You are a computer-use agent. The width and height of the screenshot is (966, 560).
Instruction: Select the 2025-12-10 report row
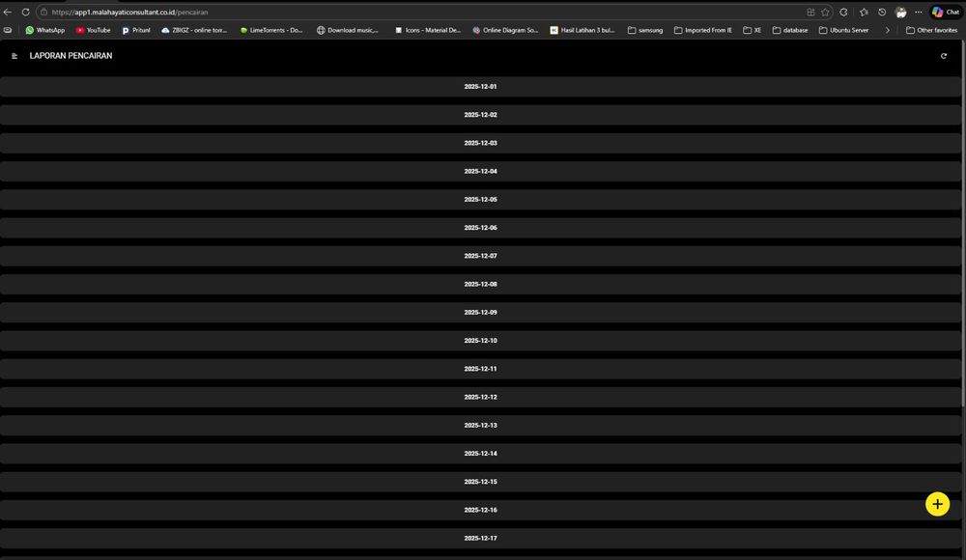[480, 341]
